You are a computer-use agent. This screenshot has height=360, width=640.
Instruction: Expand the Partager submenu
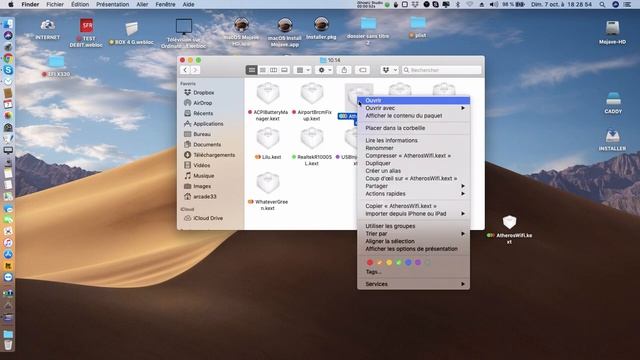413,186
